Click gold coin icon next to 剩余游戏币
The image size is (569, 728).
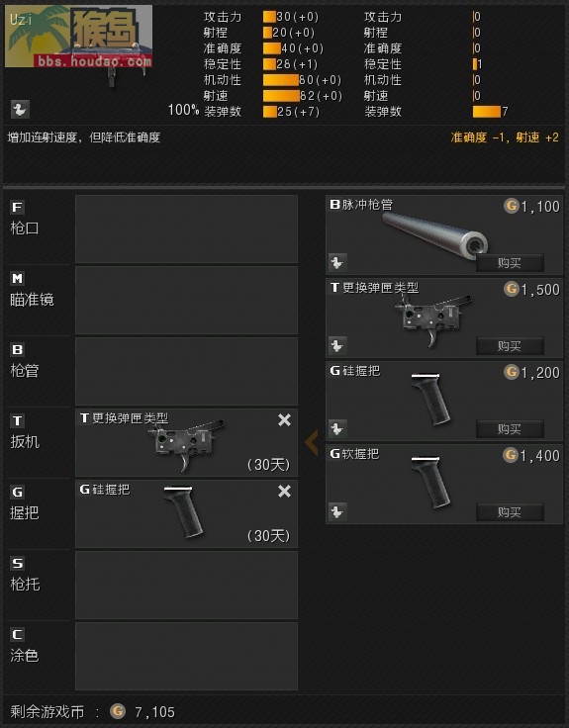pos(118,711)
